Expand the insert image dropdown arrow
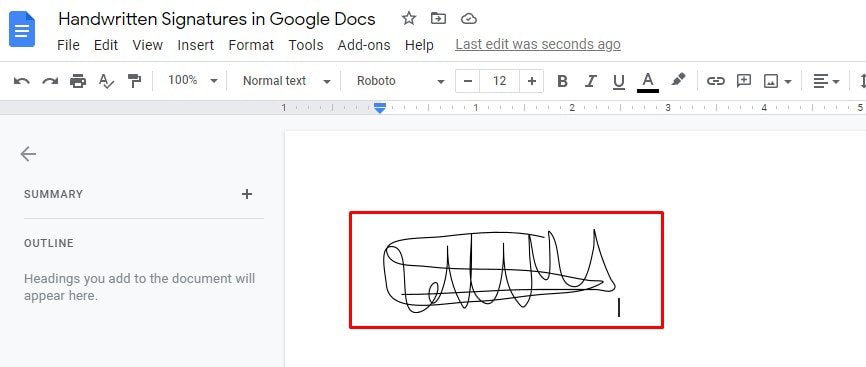Screen dimensions: 866x367 (x=788, y=82)
